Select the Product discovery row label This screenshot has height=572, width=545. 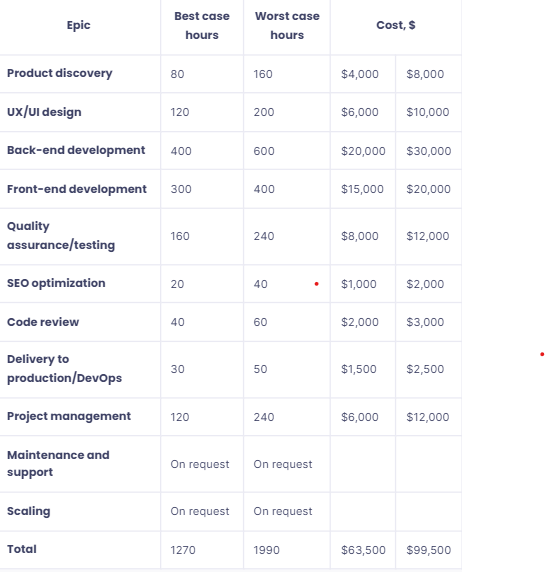[59, 73]
